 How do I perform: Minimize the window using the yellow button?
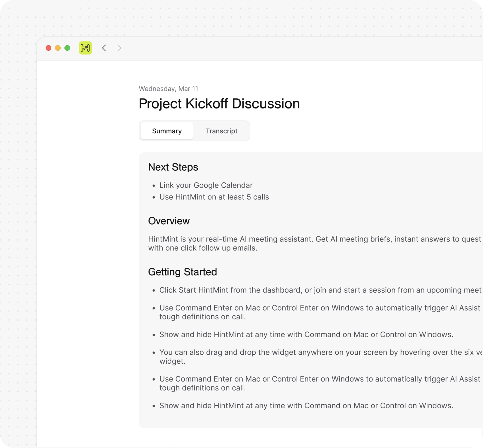(x=58, y=48)
